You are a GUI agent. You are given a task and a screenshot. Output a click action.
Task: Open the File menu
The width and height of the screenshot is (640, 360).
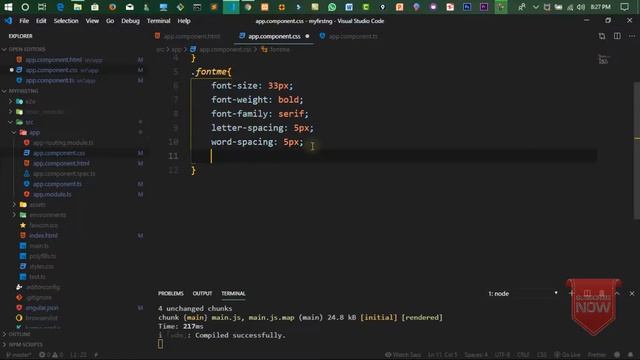(24, 21)
